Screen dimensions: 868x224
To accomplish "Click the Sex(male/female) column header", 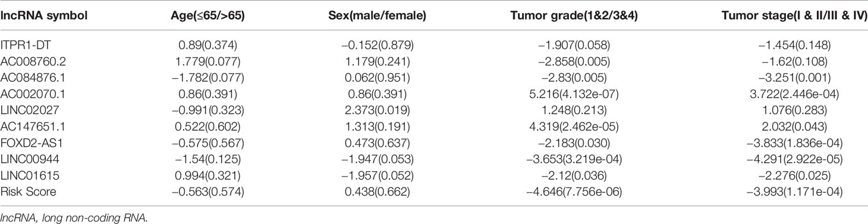I will (380, 14).
